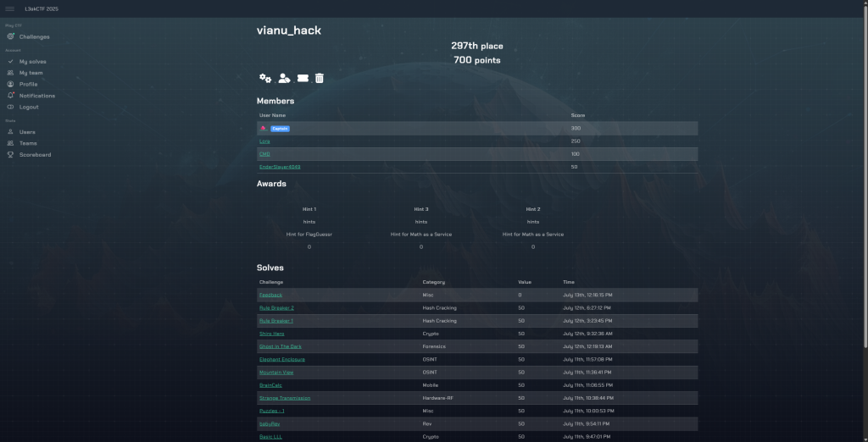This screenshot has width=868, height=442.
Task: Open the Users stats page
Action: pyautogui.click(x=27, y=132)
